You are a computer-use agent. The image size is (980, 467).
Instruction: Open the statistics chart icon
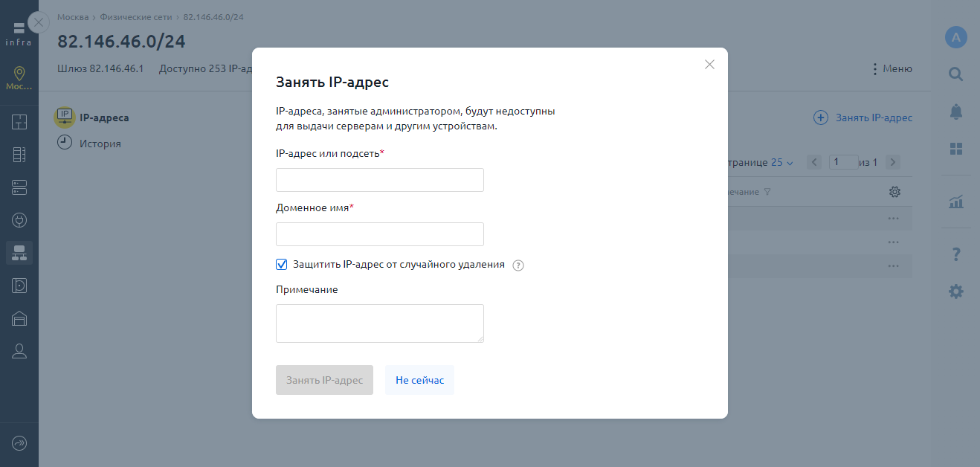click(955, 202)
